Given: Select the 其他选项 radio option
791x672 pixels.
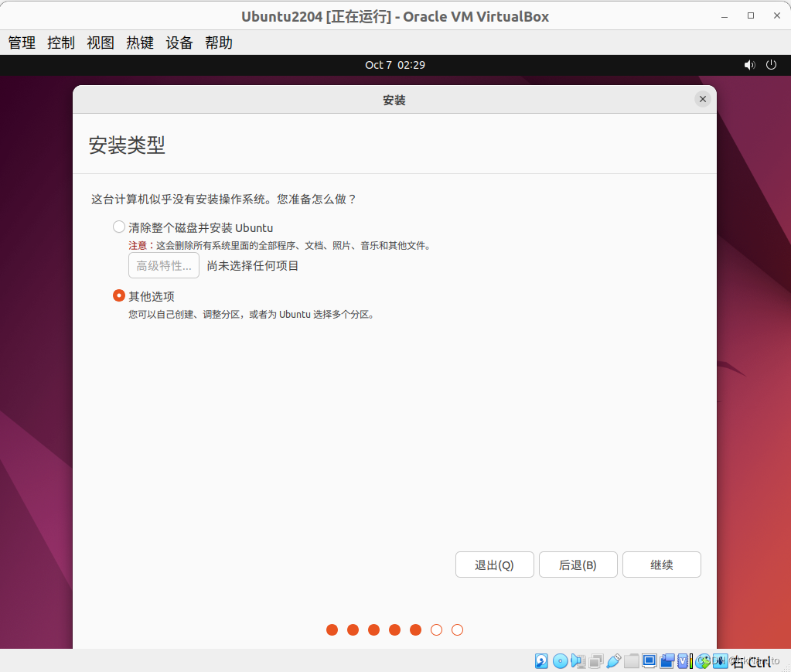Looking at the screenshot, I should [119, 295].
